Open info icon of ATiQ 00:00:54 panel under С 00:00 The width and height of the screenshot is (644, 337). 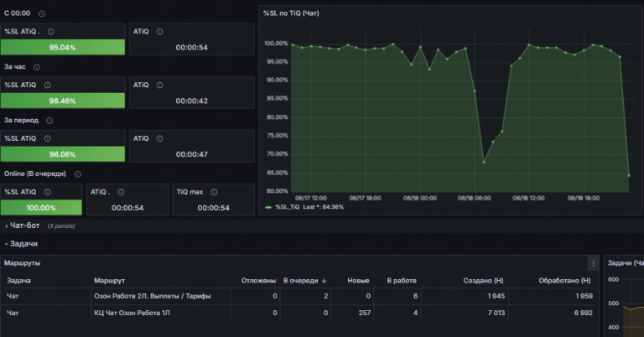pos(159,32)
